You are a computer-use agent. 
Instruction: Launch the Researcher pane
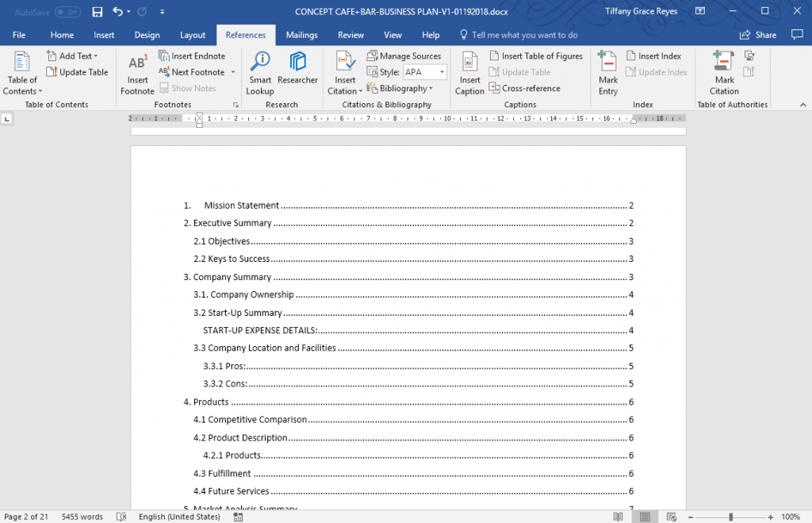coord(297,71)
